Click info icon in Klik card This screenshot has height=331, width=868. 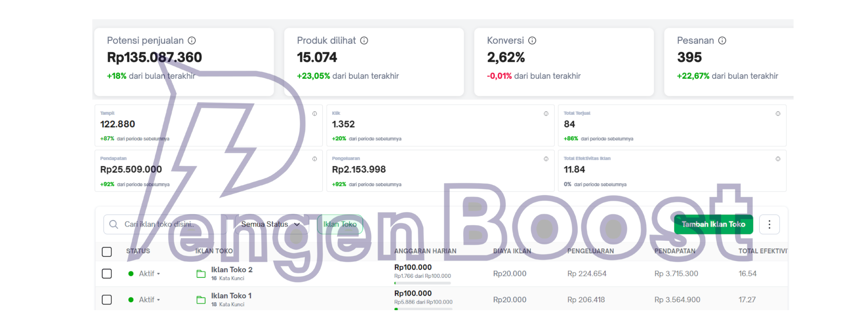(546, 114)
